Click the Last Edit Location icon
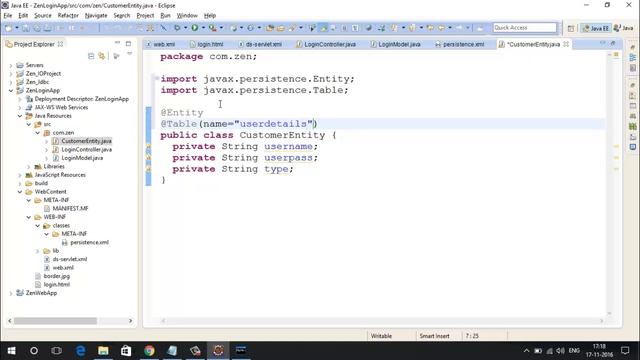This screenshot has height=360, width=640. pos(430,28)
